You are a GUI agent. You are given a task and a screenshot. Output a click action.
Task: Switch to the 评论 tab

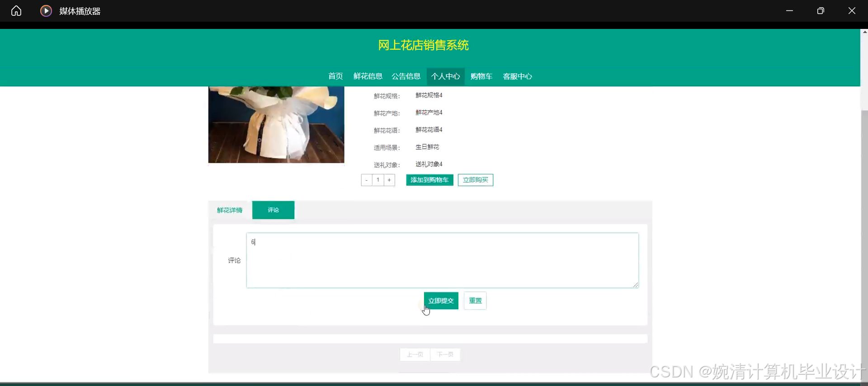273,210
